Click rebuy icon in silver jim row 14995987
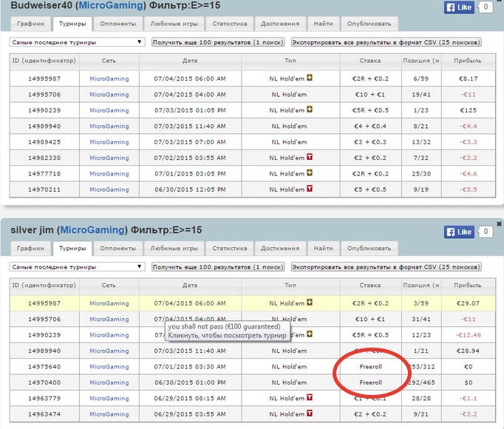The image size is (504, 429). tap(310, 303)
